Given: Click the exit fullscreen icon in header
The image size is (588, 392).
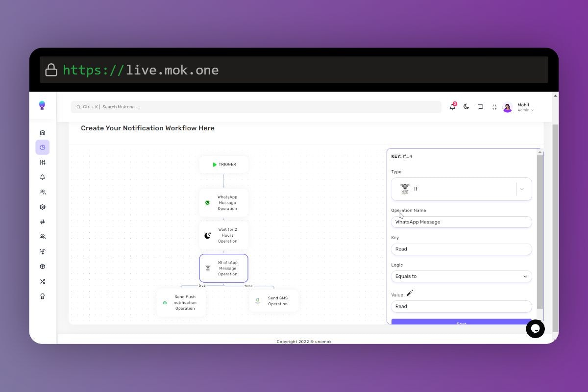Looking at the screenshot, I should (x=494, y=107).
